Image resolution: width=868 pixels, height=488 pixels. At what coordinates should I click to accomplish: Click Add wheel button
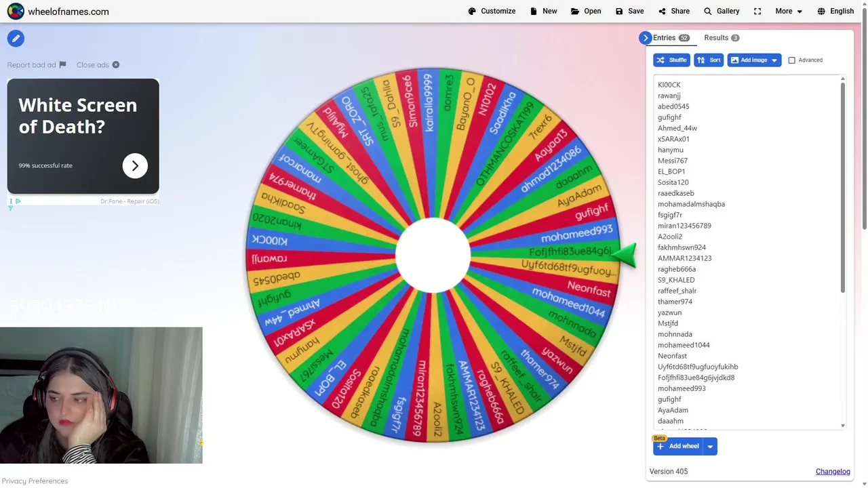point(677,446)
